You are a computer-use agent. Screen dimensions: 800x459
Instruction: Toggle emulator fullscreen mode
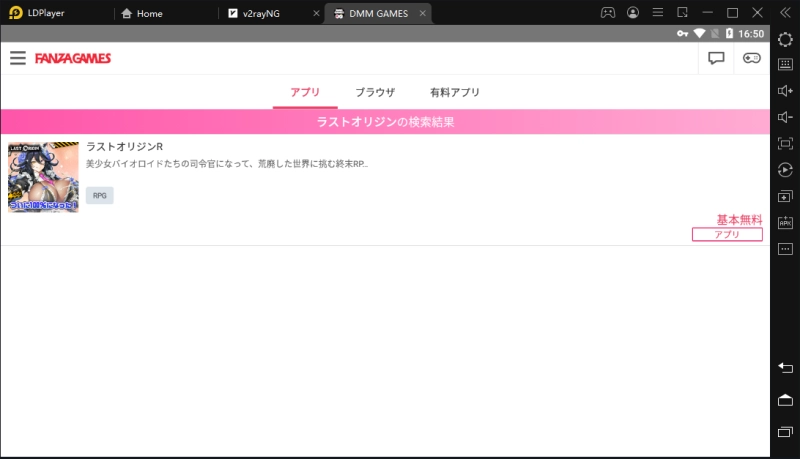(x=785, y=143)
